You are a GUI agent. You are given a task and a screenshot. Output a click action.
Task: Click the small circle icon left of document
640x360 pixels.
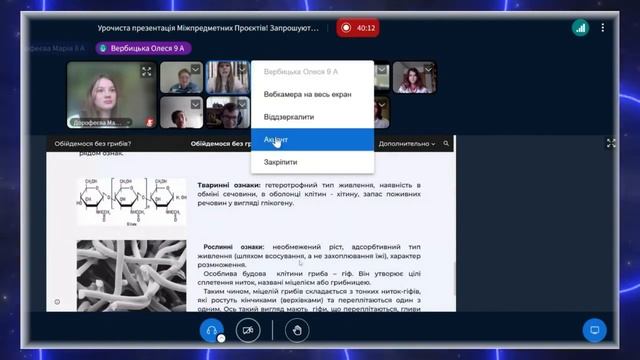[57, 302]
